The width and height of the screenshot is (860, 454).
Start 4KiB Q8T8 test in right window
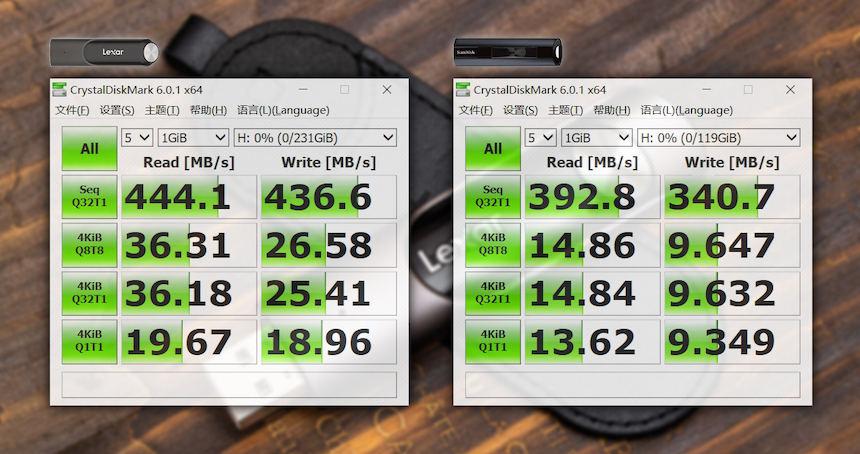pyautogui.click(x=493, y=245)
